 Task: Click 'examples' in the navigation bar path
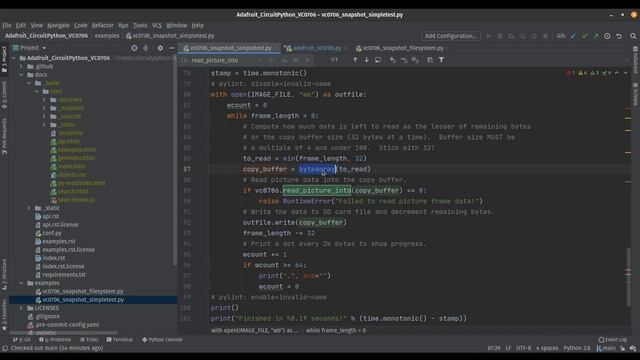(107, 36)
